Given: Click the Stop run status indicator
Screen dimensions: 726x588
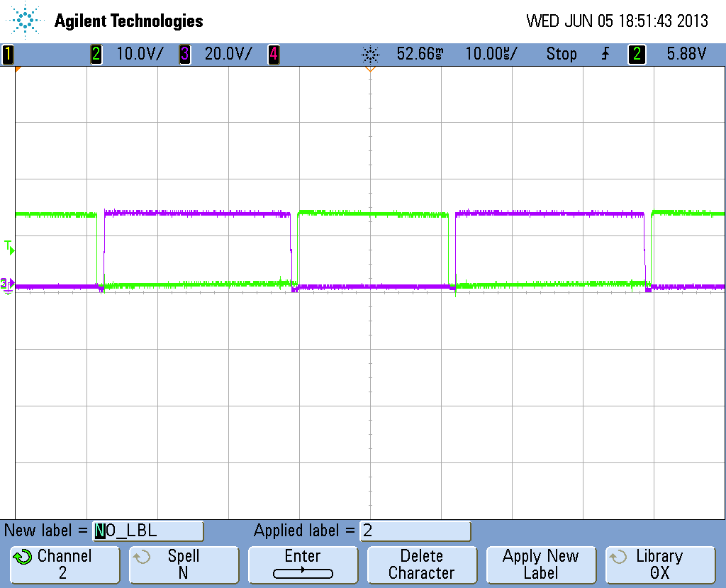Looking at the screenshot, I should pyautogui.click(x=561, y=54).
